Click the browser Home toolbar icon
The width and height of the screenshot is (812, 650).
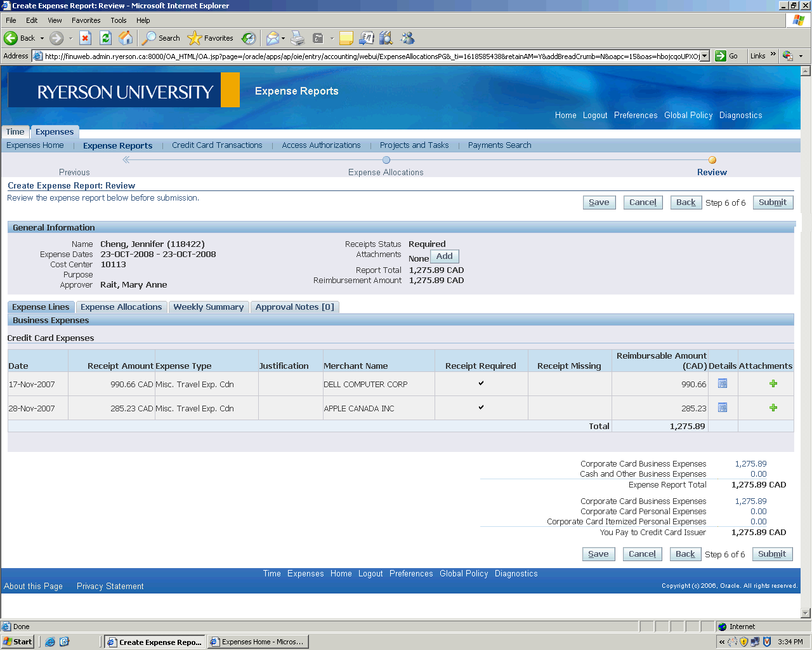[x=126, y=38]
